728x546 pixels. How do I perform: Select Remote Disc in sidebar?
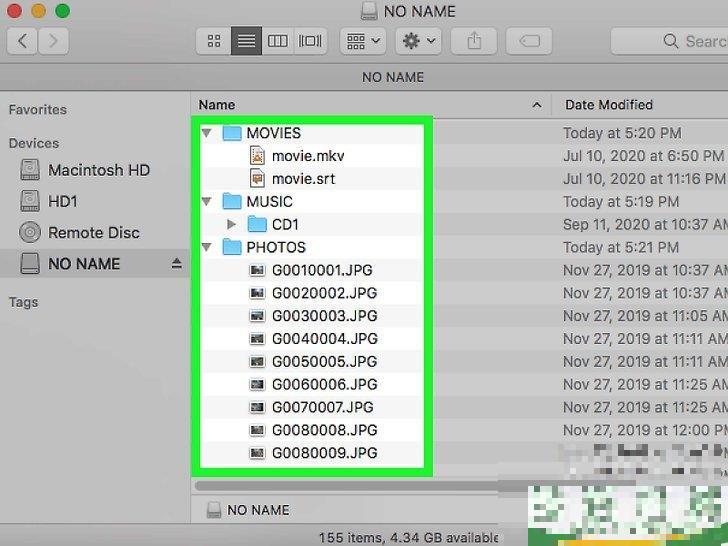(x=94, y=232)
